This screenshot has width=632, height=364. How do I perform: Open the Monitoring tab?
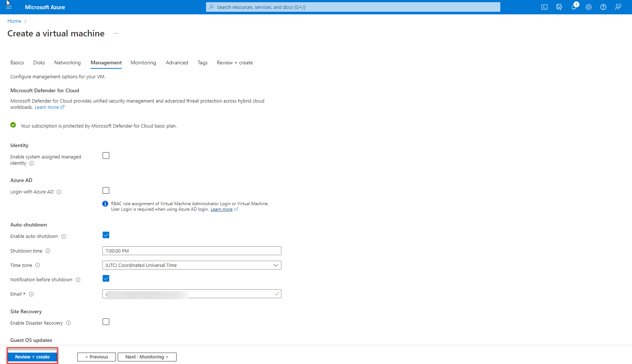(143, 63)
